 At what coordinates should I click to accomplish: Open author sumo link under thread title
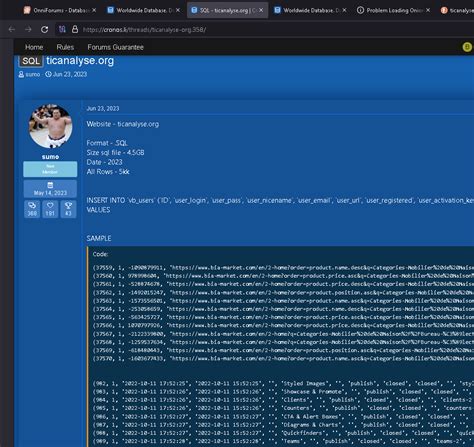pos(33,74)
